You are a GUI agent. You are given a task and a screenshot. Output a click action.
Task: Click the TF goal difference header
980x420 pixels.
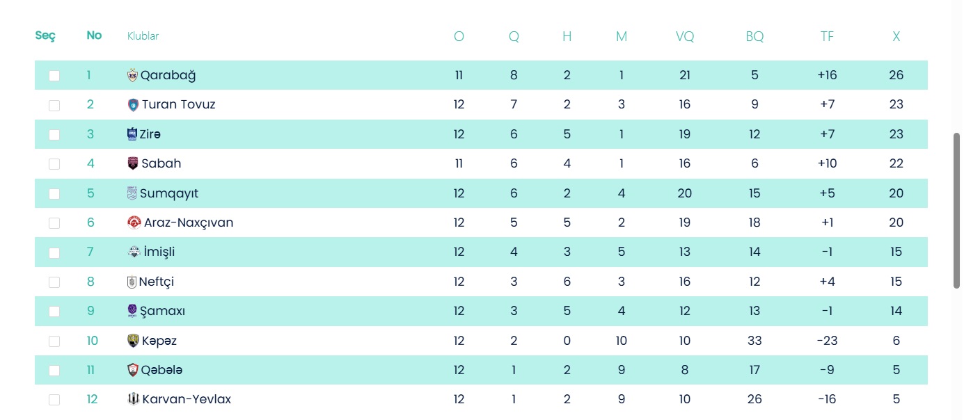pos(827,37)
